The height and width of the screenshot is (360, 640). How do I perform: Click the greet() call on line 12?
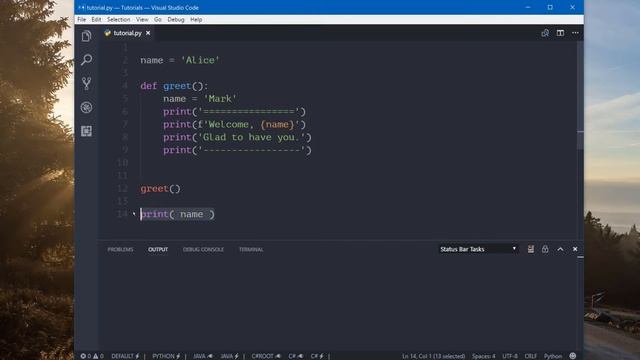[160, 189]
